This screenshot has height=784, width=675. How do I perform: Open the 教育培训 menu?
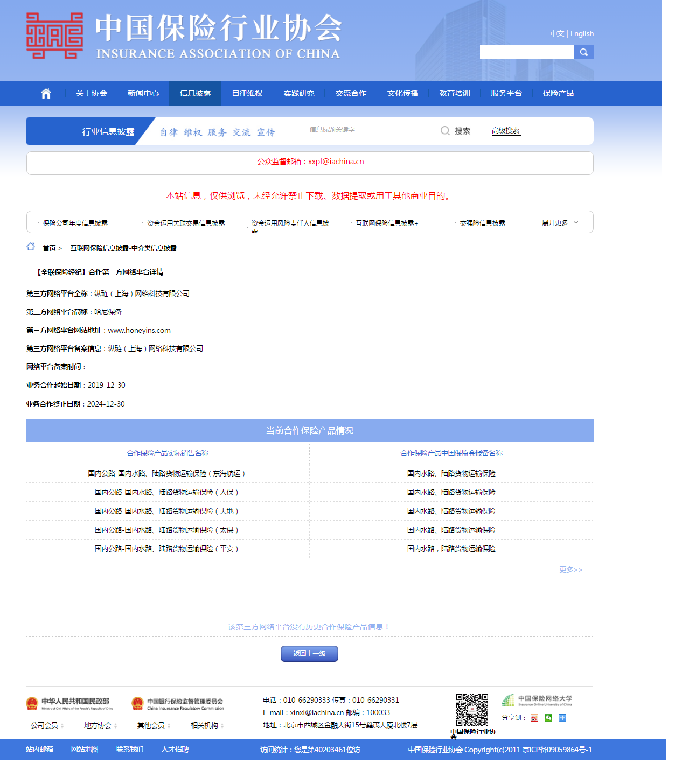(455, 93)
